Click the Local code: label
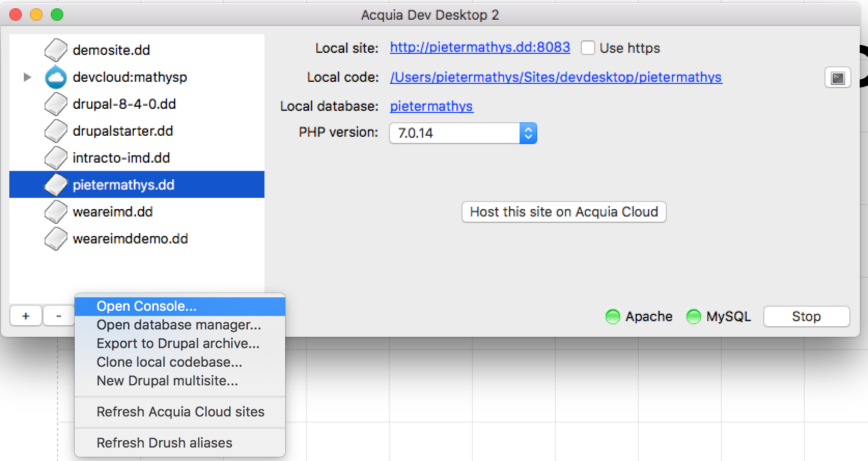868x461 pixels. 343,77
